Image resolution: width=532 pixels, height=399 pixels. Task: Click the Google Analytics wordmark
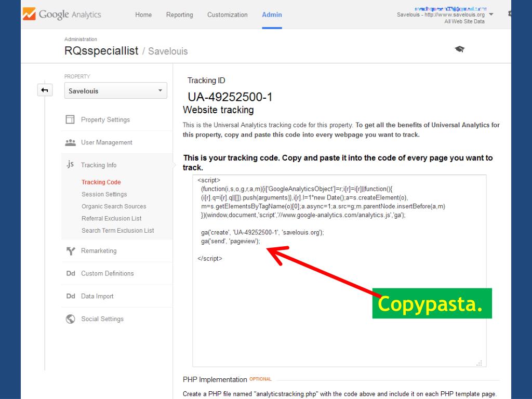click(x=70, y=15)
